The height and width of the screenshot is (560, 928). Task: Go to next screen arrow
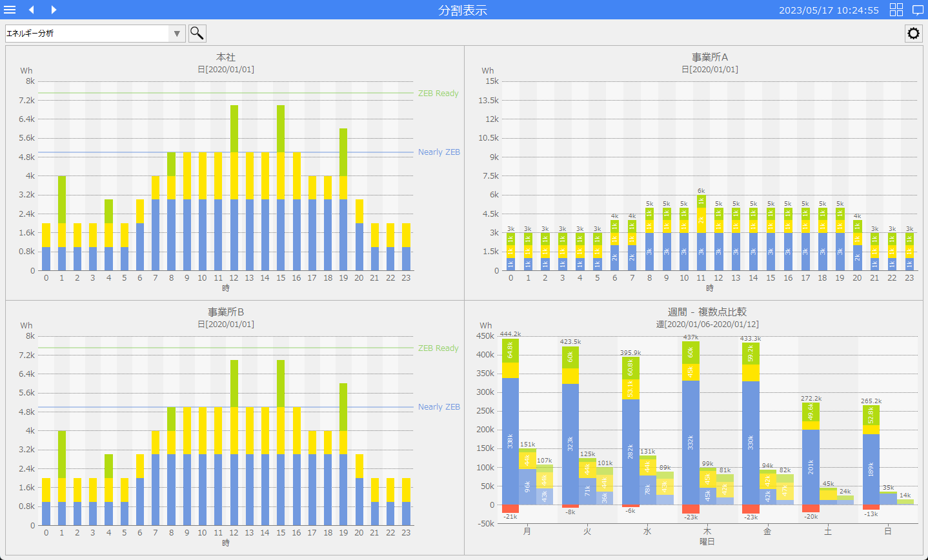click(54, 10)
